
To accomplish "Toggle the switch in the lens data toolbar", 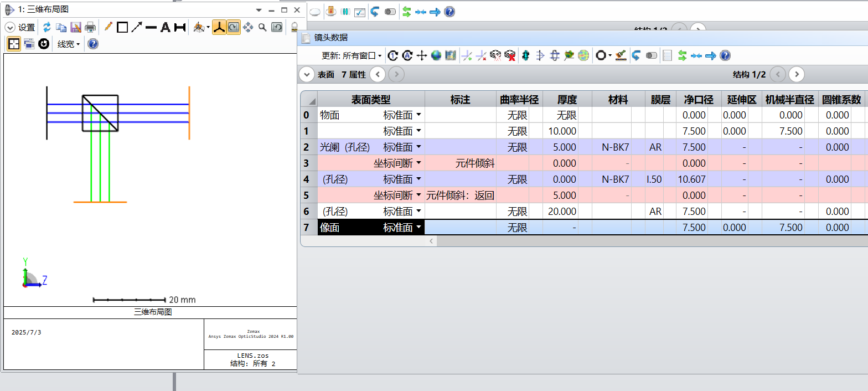I will pyautogui.click(x=652, y=55).
